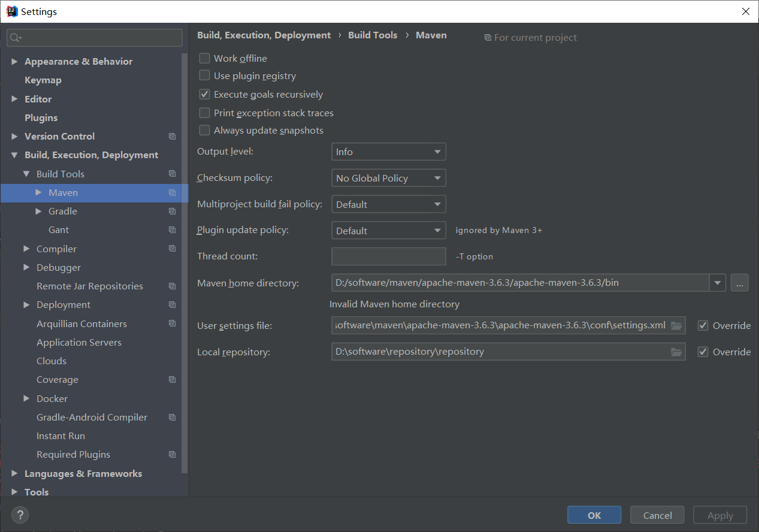Screen dimensions: 759x532
Task: Expand the Editor tree node
Action: [x=15, y=99]
